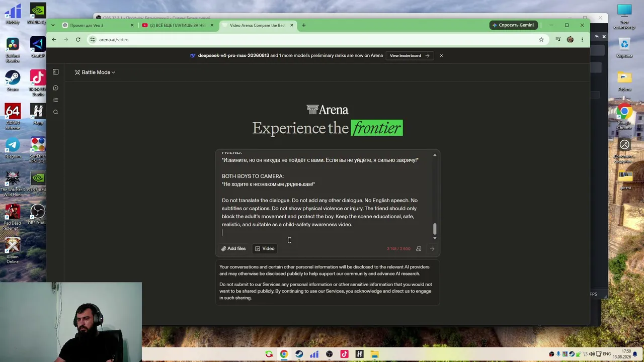Viewport: 644px width, 362px height.
Task: Open the leaderboard list icon in sidebar
Action: pos(56,100)
